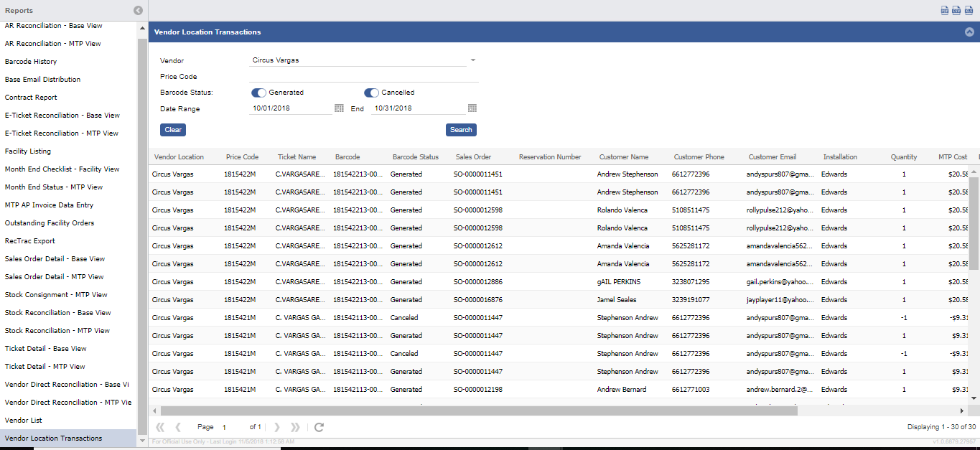The height and width of the screenshot is (450, 980).
Task: Open the End date calendar picker
Action: click(x=472, y=108)
